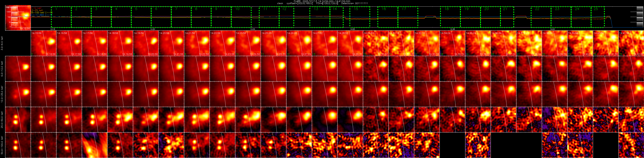This screenshot has height=158, width=644.
Task: Open the 25.0-50.0 keV image in the 14:39:56 column
Action: pyautogui.click(x=580, y=120)
